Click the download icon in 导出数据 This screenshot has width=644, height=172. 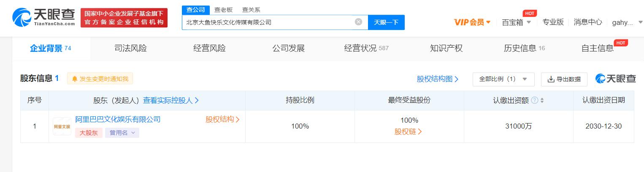551,79
